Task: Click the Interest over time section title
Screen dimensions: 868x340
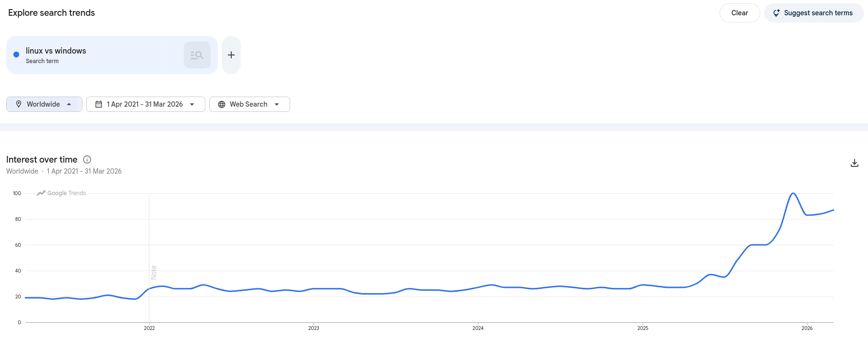Action: (x=42, y=159)
